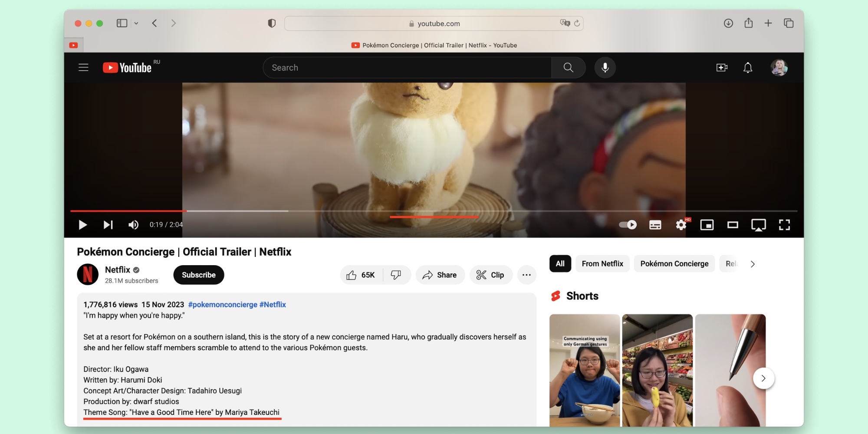Open player settings gear
The width and height of the screenshot is (868, 434).
click(681, 225)
